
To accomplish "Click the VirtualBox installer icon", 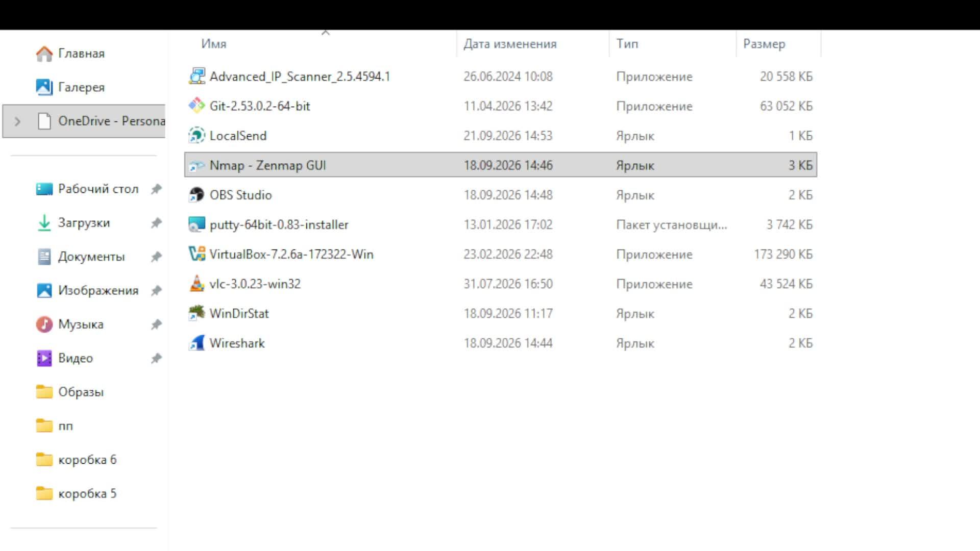I will click(x=197, y=254).
